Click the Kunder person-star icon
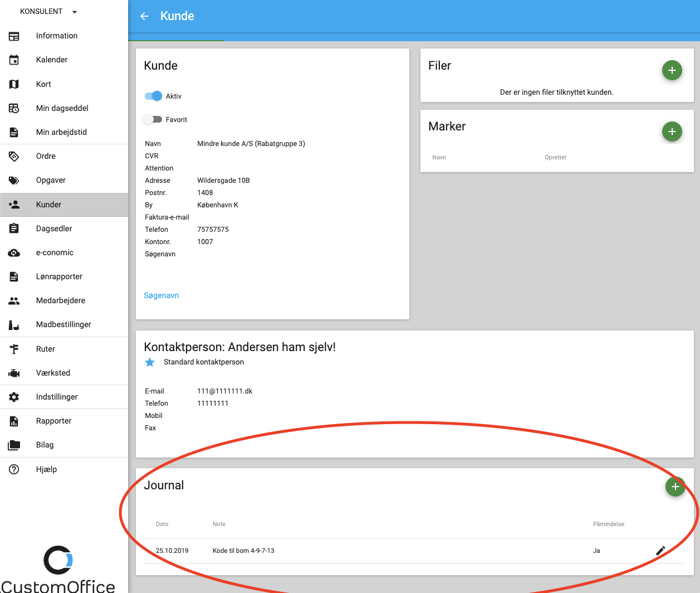The image size is (700, 593). click(x=14, y=205)
